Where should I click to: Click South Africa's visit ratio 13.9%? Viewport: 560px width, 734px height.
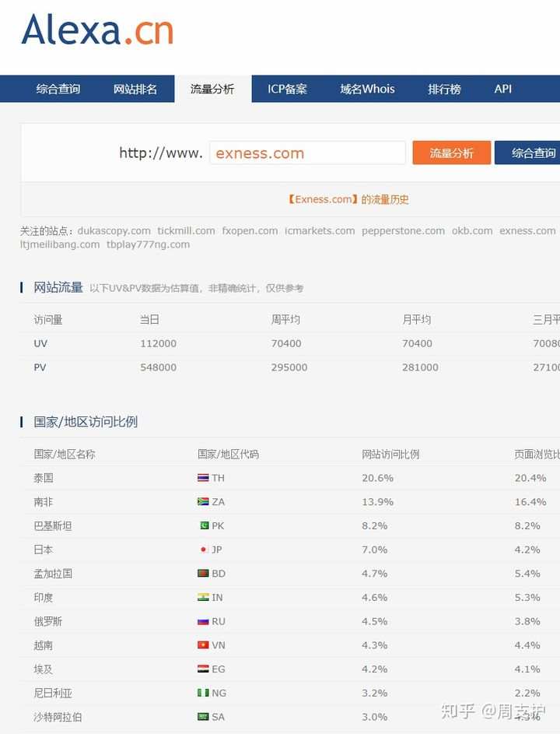[377, 502]
